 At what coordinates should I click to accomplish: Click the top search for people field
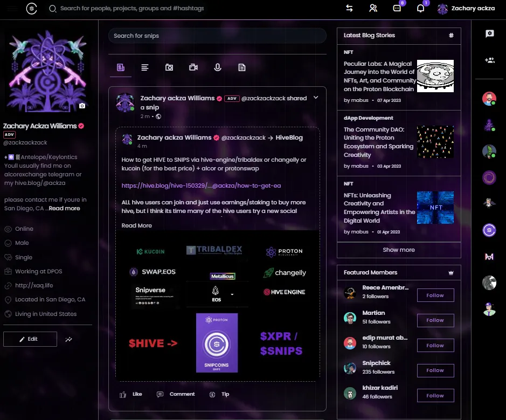[x=131, y=9]
